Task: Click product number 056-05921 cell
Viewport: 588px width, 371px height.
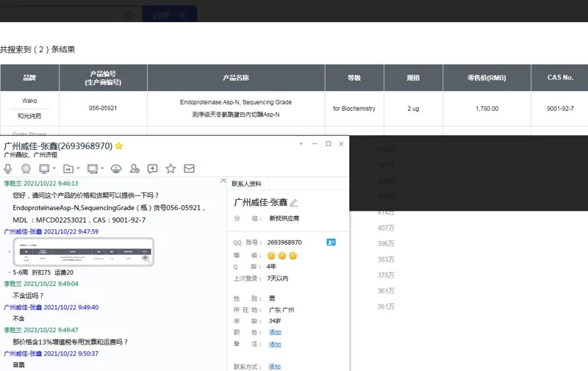Action: [103, 108]
